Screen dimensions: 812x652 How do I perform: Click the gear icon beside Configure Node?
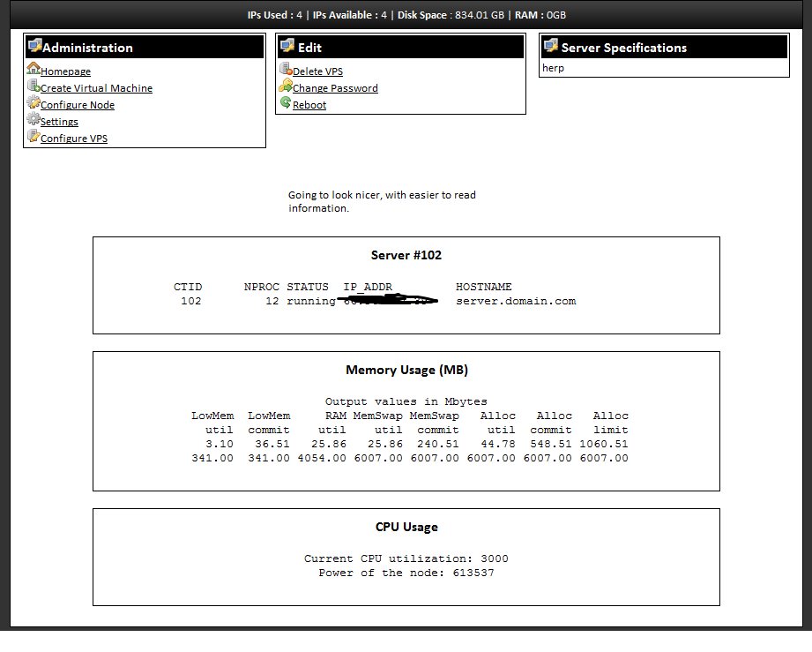click(34, 102)
